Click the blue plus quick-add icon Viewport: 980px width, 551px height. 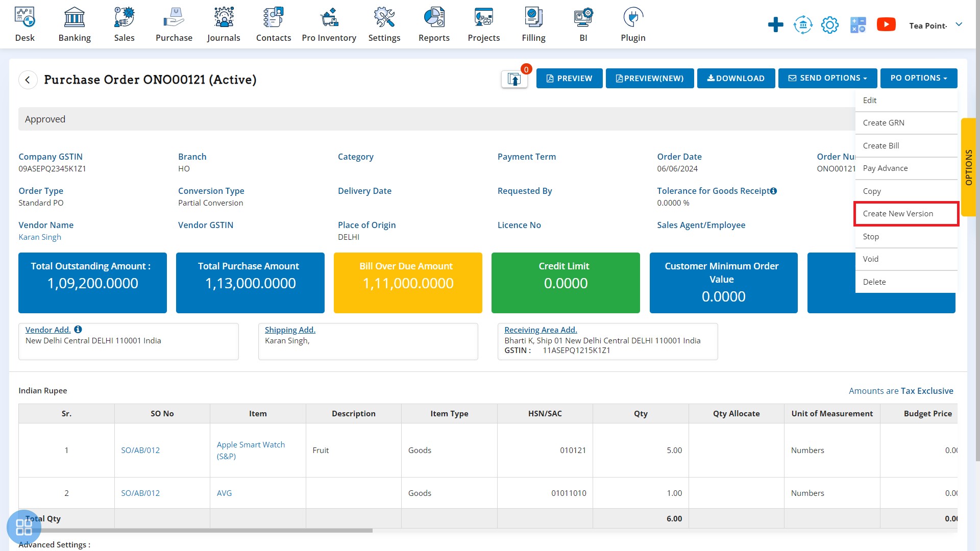click(775, 24)
